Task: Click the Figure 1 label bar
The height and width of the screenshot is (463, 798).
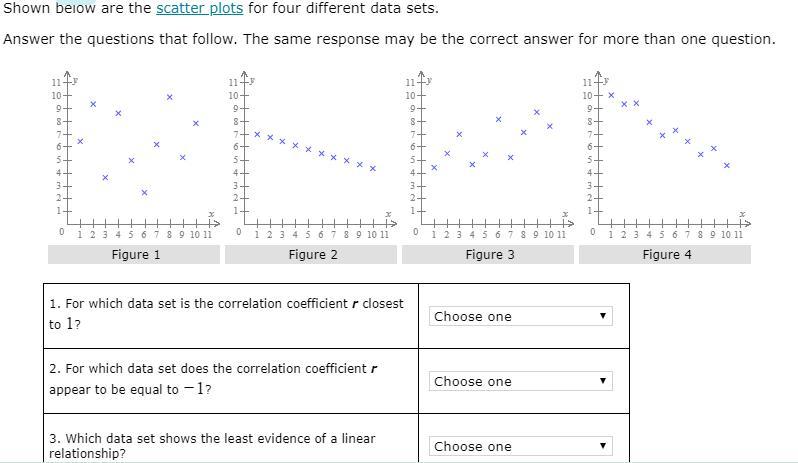Action: coord(136,255)
